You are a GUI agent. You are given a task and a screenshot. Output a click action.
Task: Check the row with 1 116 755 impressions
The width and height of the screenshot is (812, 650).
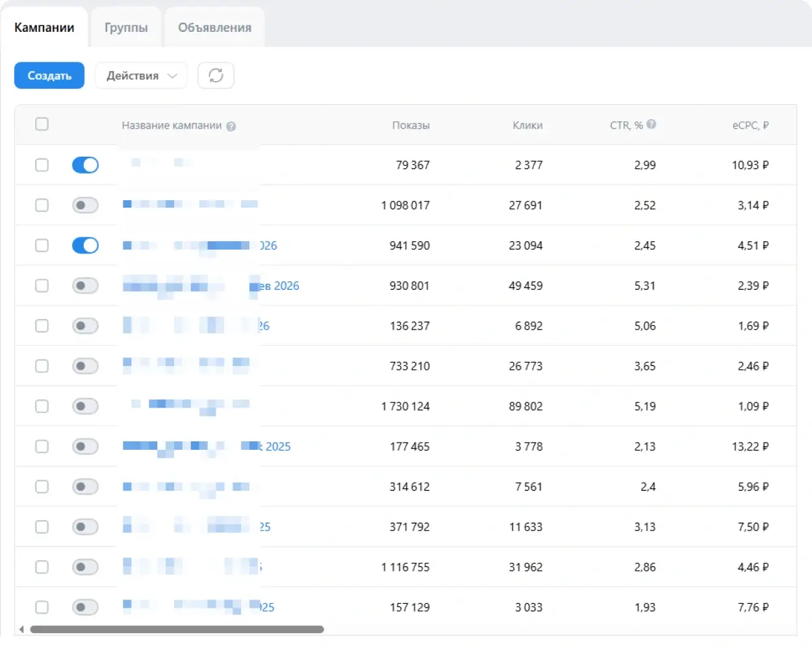tap(42, 567)
